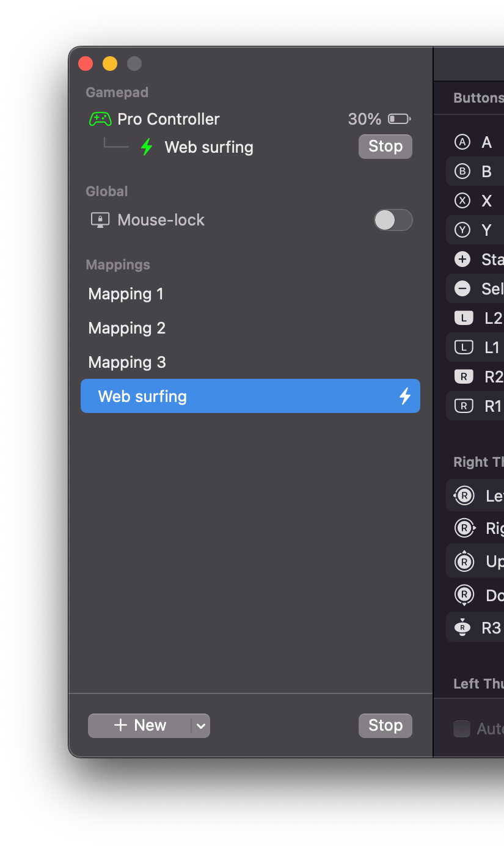Toggle the Mouse-lock switch

pyautogui.click(x=393, y=220)
